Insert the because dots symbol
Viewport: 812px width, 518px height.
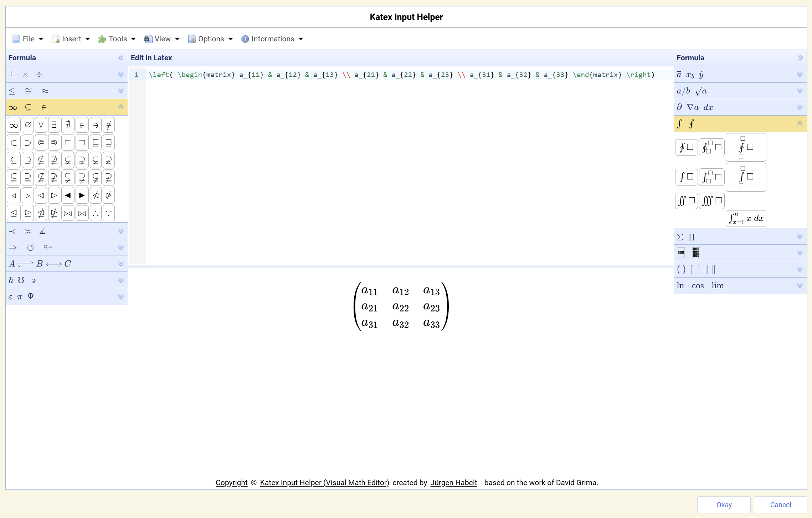109,213
